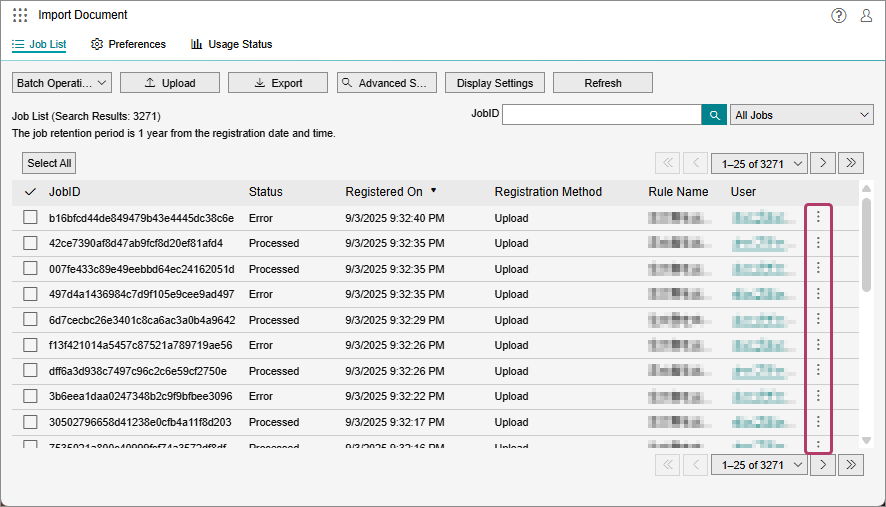Open the bottom 1–25 of 3271 page selector
Viewport: 886px width, 507px height.
coord(759,465)
